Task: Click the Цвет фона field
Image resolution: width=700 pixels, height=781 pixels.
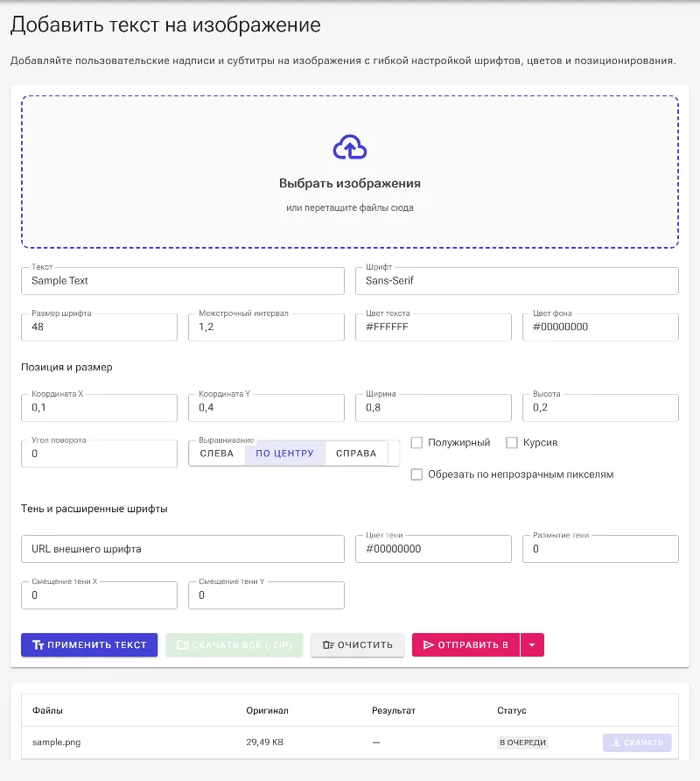Action: pyautogui.click(x=600, y=327)
